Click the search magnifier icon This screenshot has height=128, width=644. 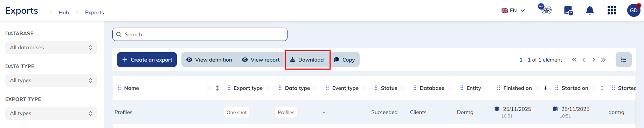coord(119,34)
